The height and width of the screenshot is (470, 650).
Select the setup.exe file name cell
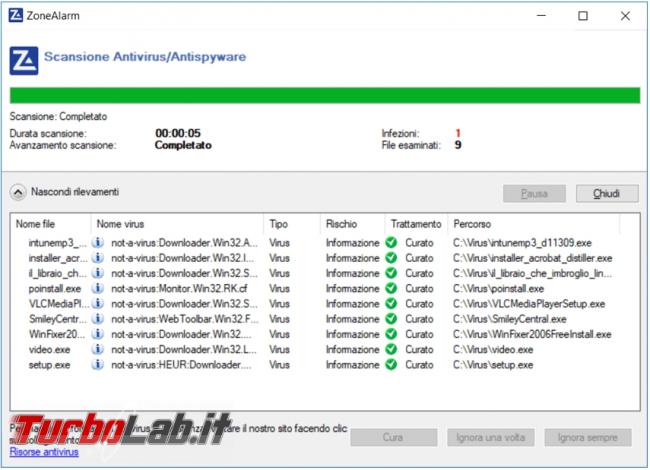point(49,365)
